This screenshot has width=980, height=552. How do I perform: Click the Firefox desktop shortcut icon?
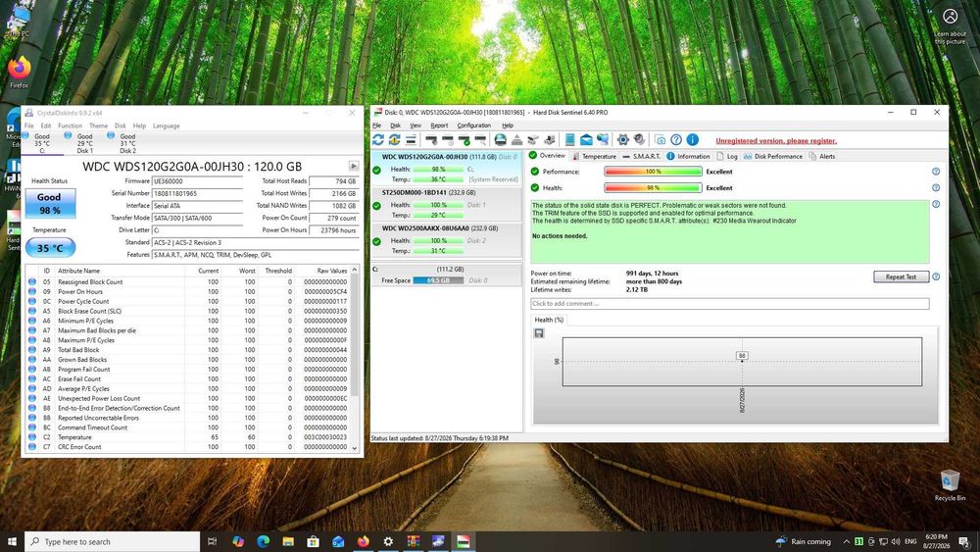click(x=20, y=72)
